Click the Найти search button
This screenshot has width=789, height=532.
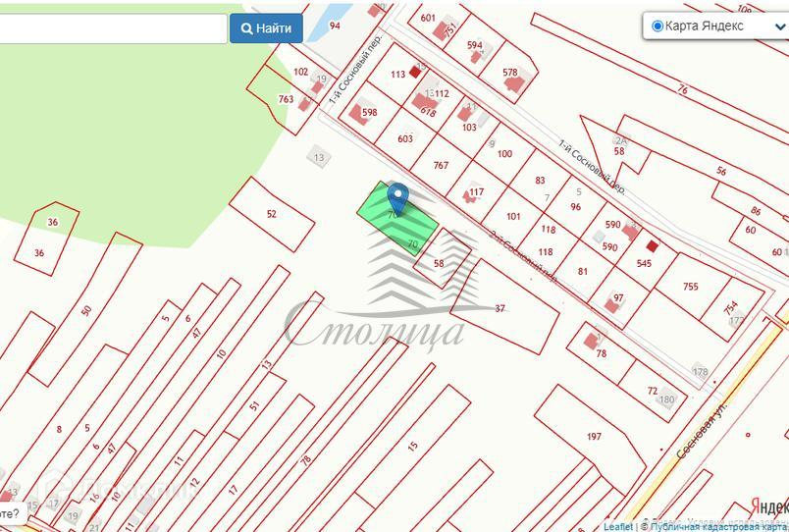266,28
